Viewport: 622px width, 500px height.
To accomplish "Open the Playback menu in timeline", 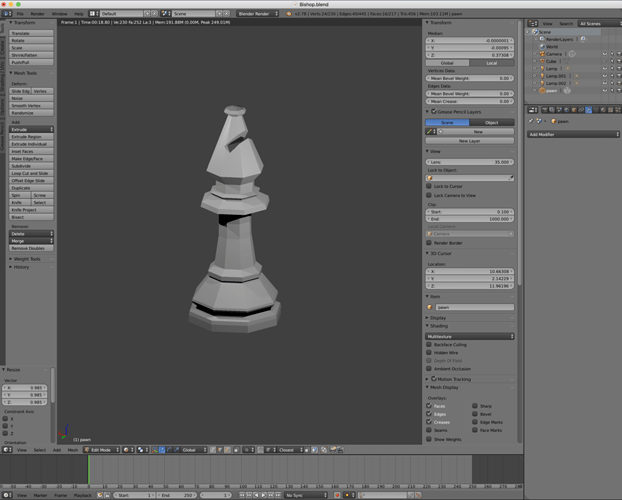I will pos(83,495).
